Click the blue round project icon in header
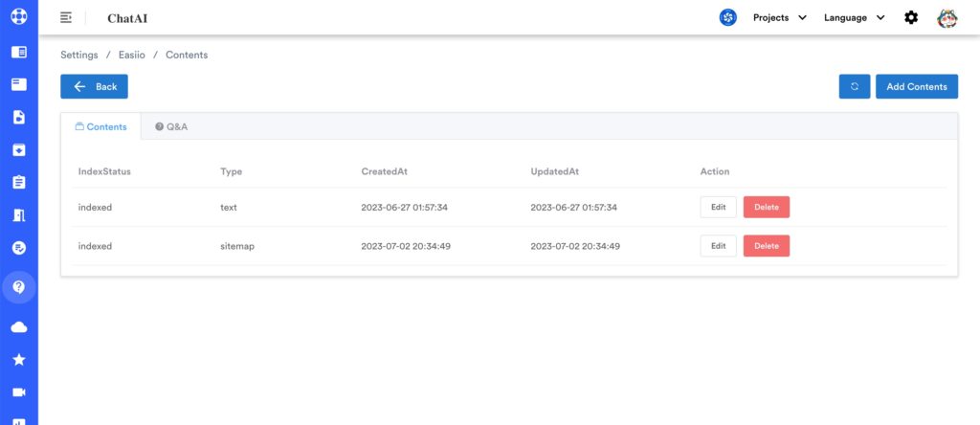 pyautogui.click(x=727, y=17)
